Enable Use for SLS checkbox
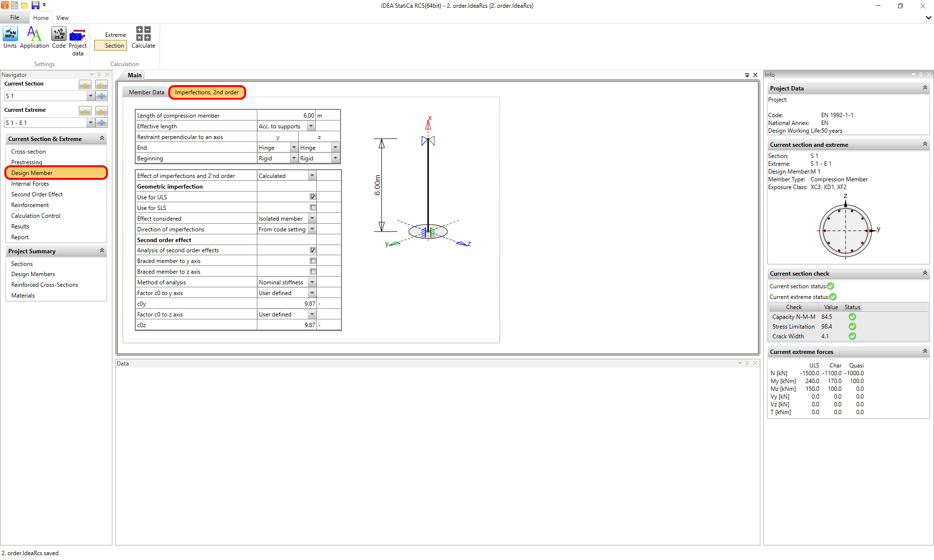The image size is (934, 560). coord(313,208)
